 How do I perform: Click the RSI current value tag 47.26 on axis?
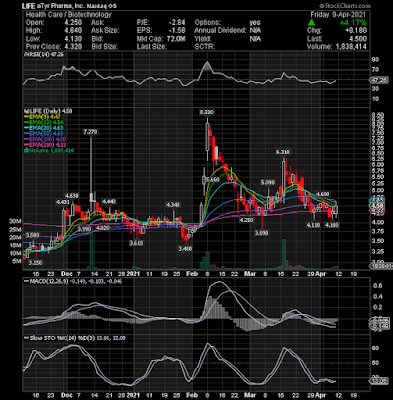(x=380, y=80)
